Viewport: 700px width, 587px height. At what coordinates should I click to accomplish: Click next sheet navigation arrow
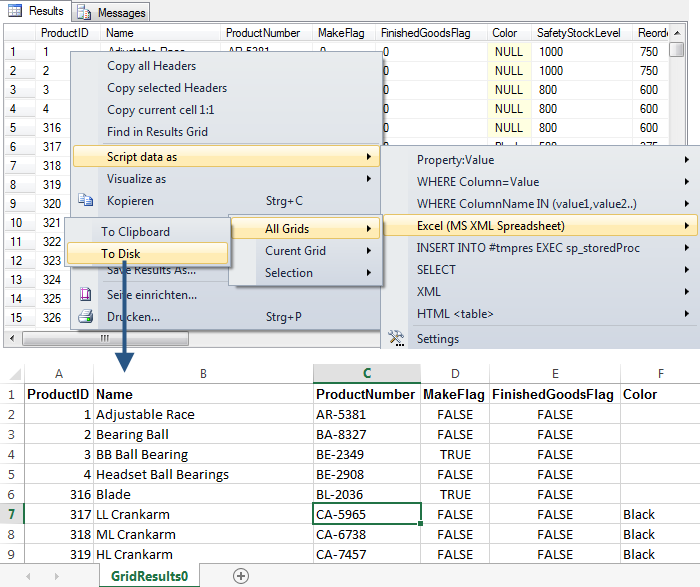tap(57, 576)
